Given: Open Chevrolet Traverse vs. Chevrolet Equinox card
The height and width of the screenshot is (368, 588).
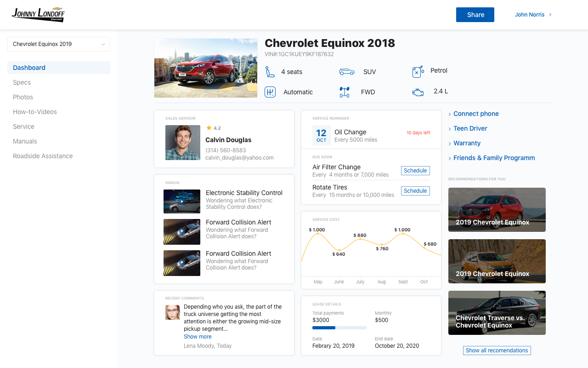Looking at the screenshot, I should point(497,313).
